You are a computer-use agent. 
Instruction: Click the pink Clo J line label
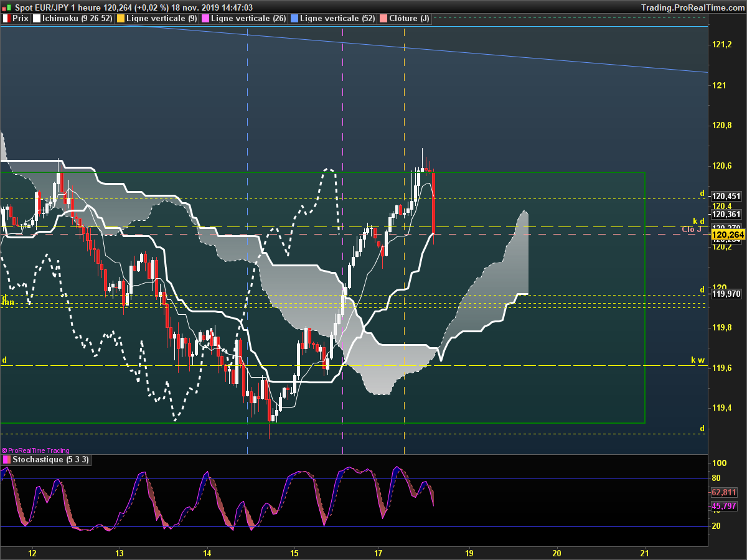point(692,230)
